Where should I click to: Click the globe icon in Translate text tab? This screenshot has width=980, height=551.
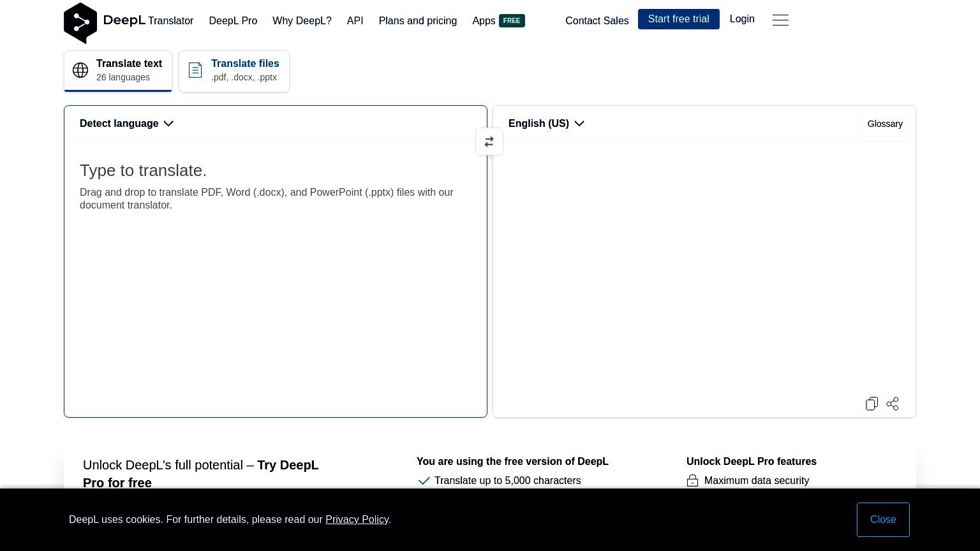[80, 70]
